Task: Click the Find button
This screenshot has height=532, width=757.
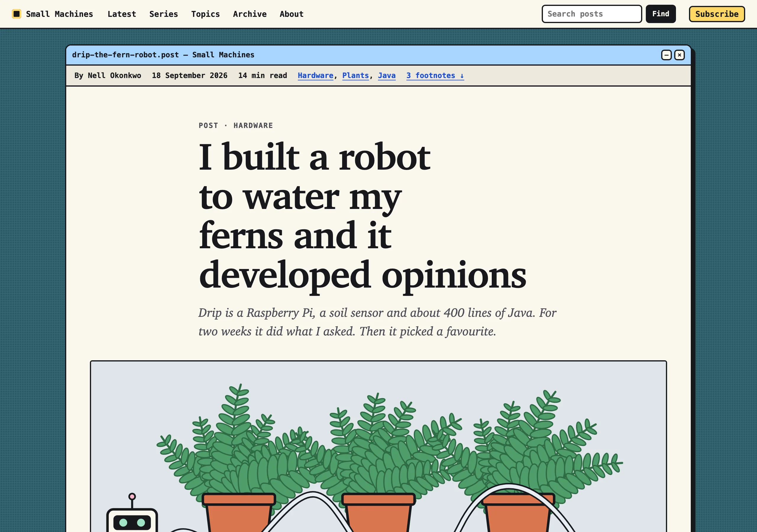Action: [660, 14]
